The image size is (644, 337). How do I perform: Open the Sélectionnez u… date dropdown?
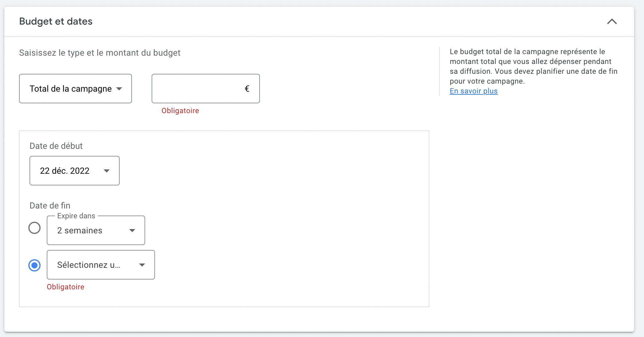point(101,265)
